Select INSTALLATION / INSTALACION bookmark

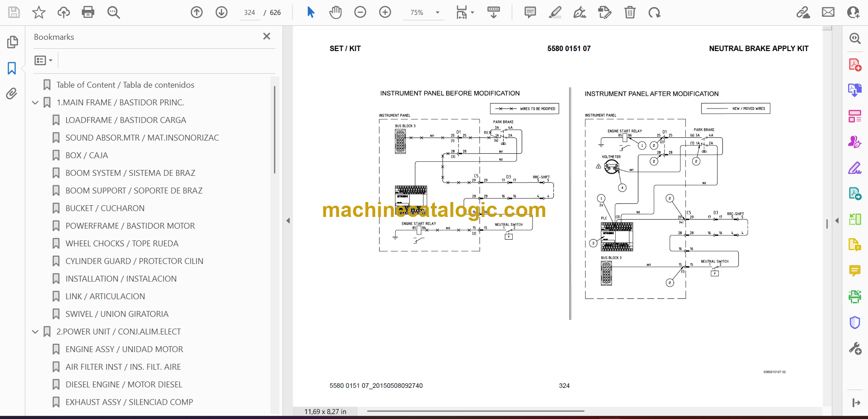[121, 279]
